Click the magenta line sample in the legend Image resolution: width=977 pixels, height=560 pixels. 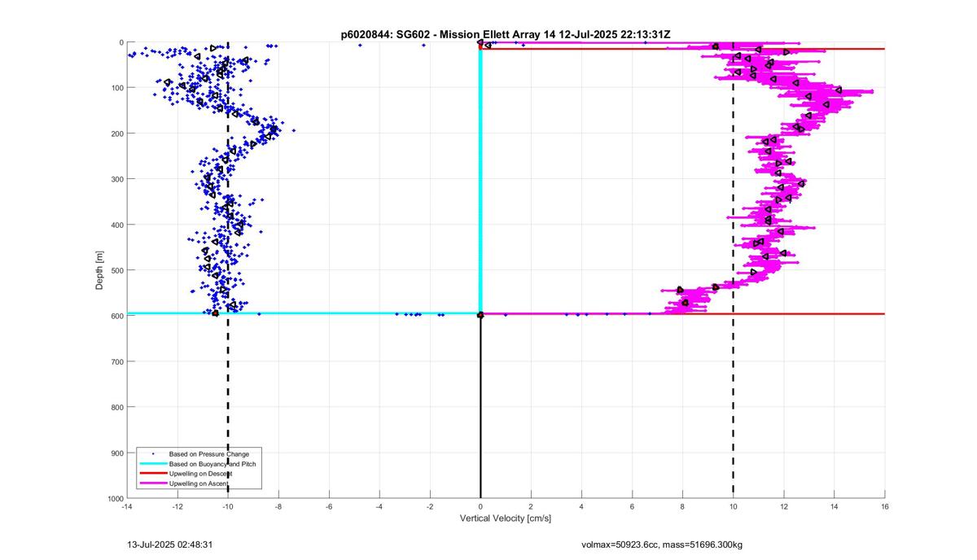[152, 483]
